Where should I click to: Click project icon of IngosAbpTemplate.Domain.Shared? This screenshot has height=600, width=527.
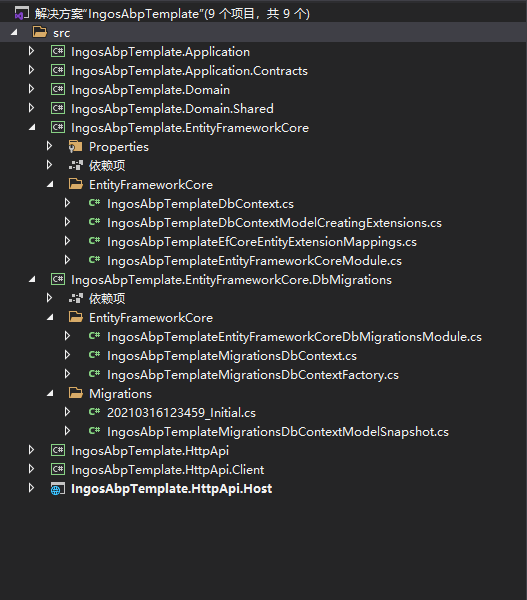coord(58,108)
